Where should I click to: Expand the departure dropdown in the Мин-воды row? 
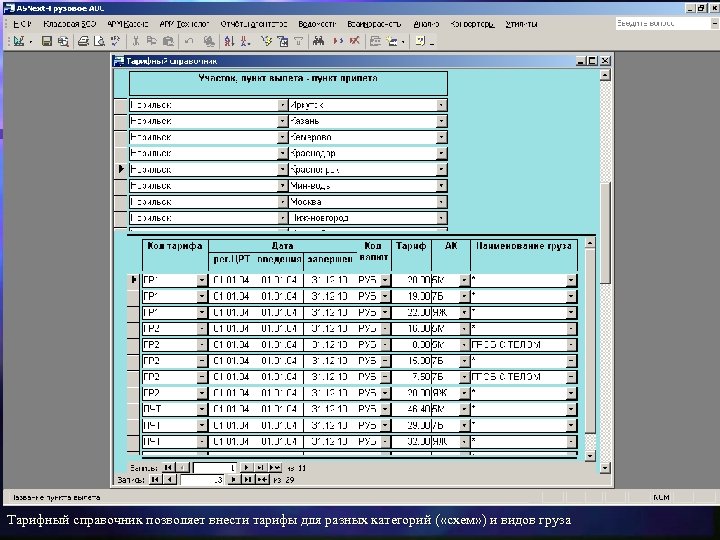coord(283,186)
